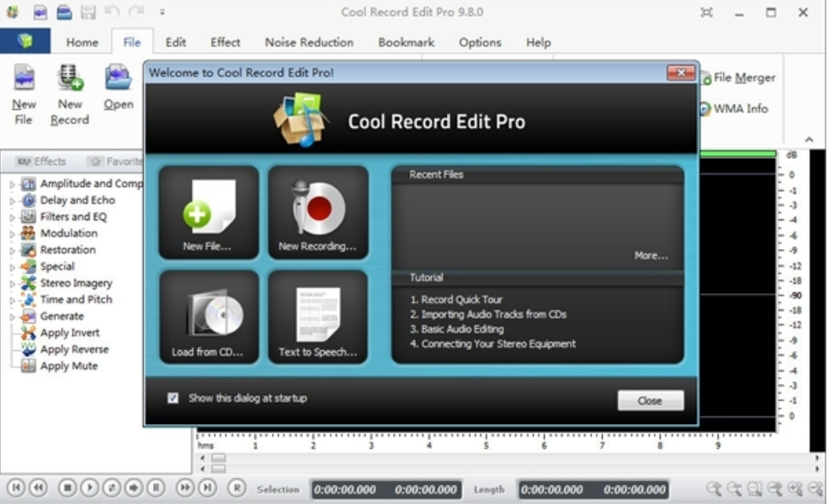
Task: Click More... under Recent Files
Action: 650,256
